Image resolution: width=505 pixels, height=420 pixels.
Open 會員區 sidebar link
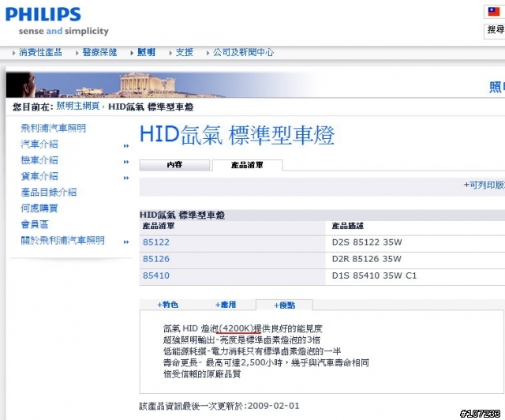point(35,224)
